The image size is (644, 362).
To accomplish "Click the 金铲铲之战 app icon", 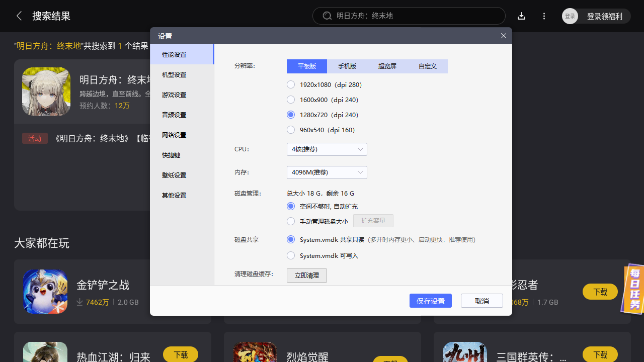I will point(45,292).
